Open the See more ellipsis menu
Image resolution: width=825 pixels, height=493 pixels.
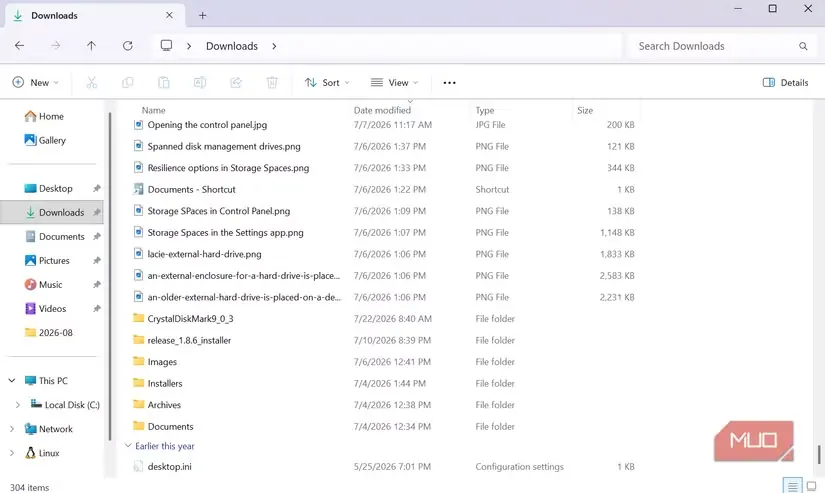pyautogui.click(x=449, y=83)
